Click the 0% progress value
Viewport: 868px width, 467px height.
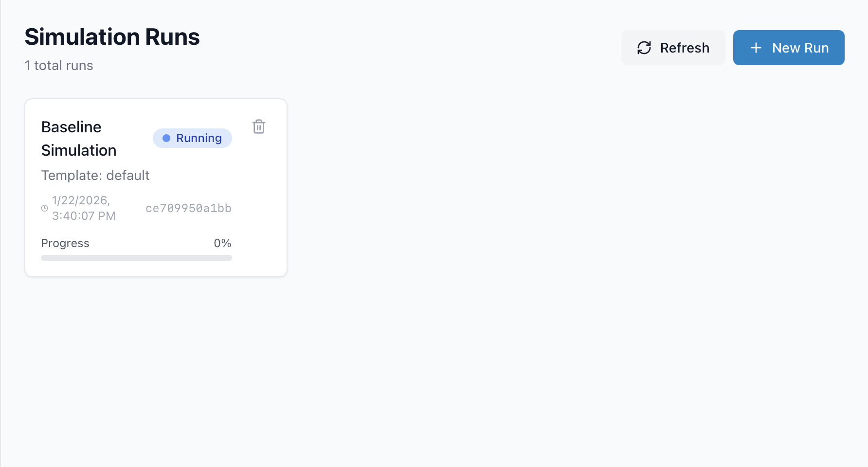point(222,243)
